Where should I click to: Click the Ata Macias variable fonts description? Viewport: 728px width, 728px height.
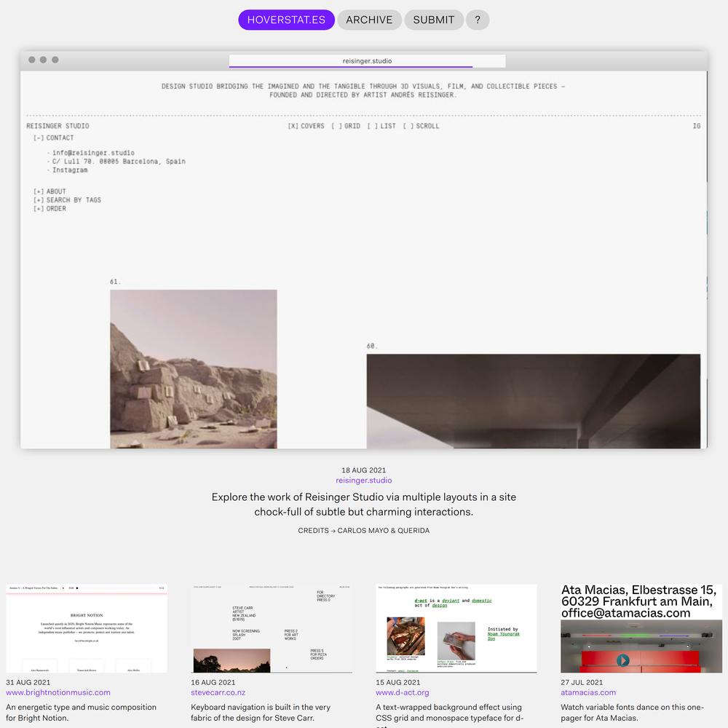click(x=633, y=713)
